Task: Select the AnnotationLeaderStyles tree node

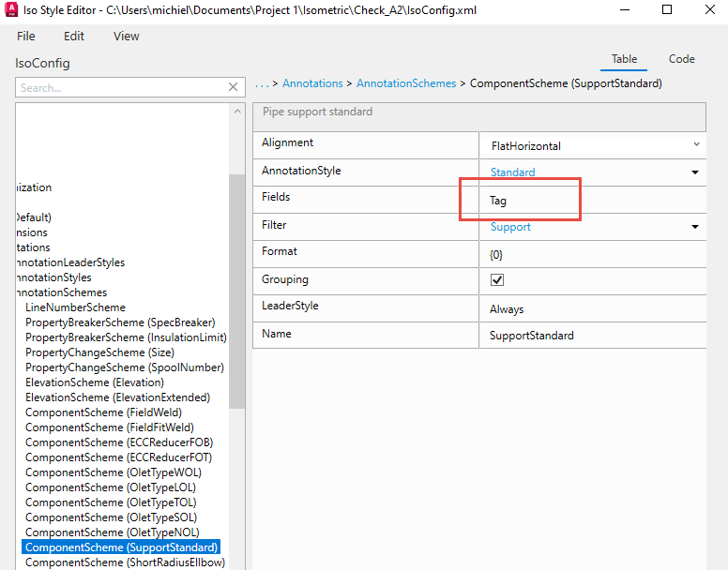Action: click(x=70, y=262)
